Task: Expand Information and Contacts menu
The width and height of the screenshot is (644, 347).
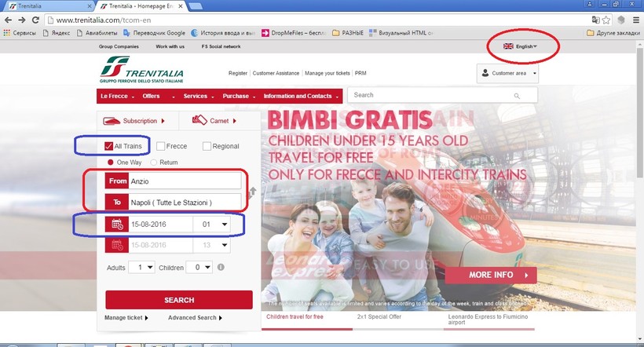Action: 301,96
